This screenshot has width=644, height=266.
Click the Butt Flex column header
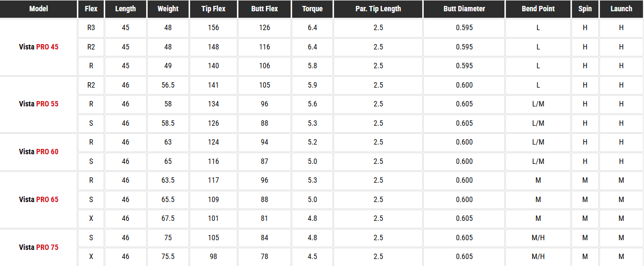coord(264,9)
